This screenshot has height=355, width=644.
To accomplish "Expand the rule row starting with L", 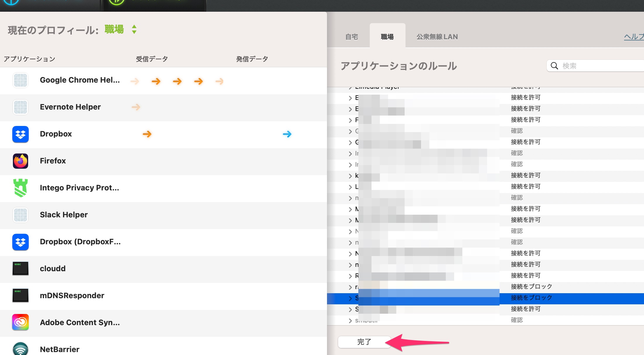I will pyautogui.click(x=350, y=187).
